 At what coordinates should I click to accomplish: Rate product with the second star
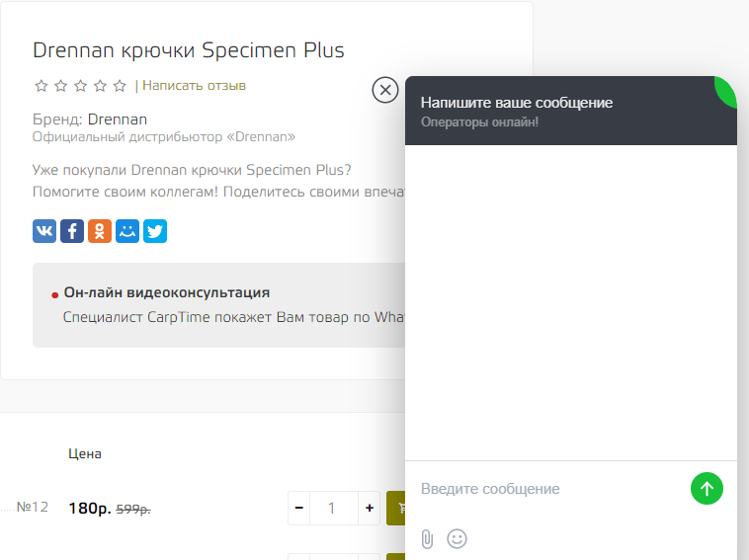coord(61,86)
